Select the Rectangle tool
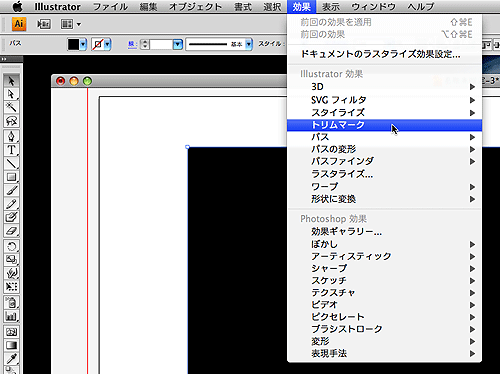The width and height of the screenshot is (500, 374). [x=11, y=177]
